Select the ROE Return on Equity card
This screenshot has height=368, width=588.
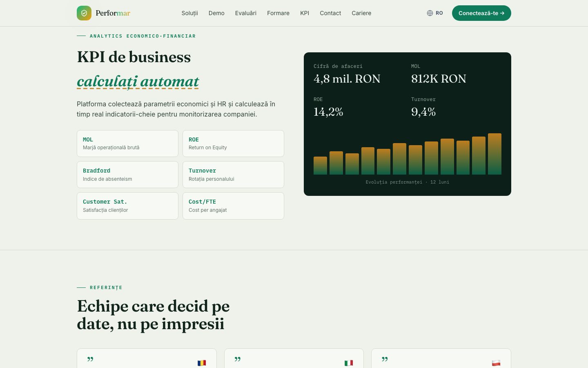click(x=233, y=144)
